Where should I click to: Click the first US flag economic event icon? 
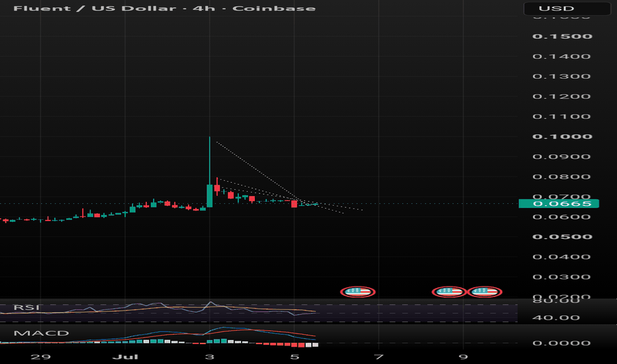click(x=357, y=292)
